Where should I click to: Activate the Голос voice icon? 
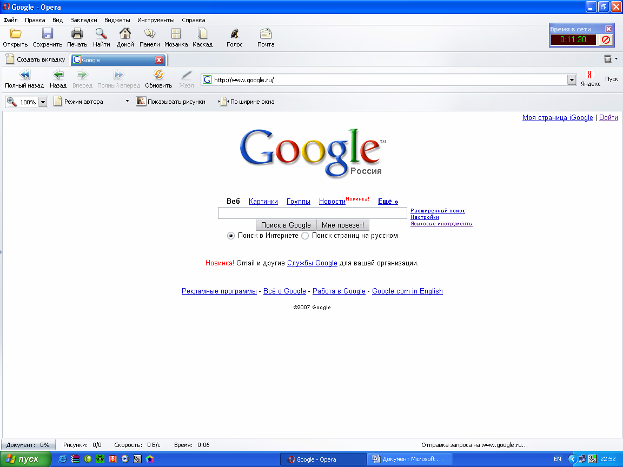tap(234, 34)
